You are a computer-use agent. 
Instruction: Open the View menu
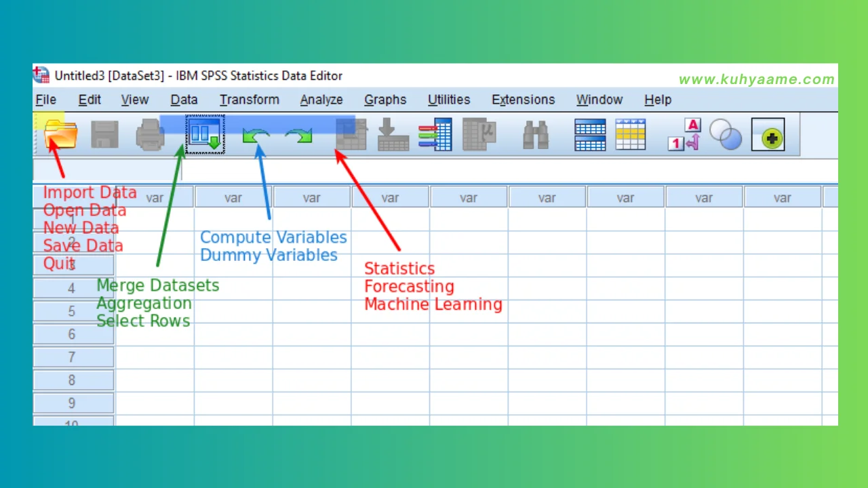[x=135, y=100]
